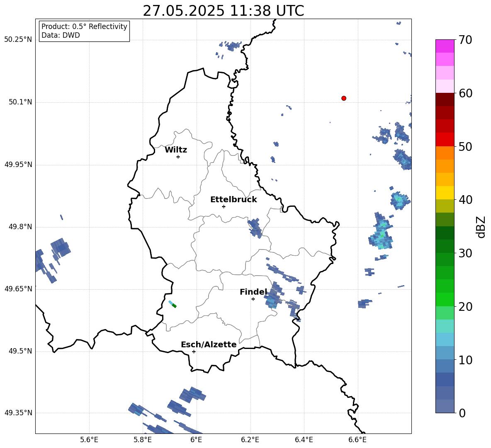The width and height of the screenshot is (491, 448).
Task: Click the 6.2°E longitude label
Action: (x=250, y=440)
